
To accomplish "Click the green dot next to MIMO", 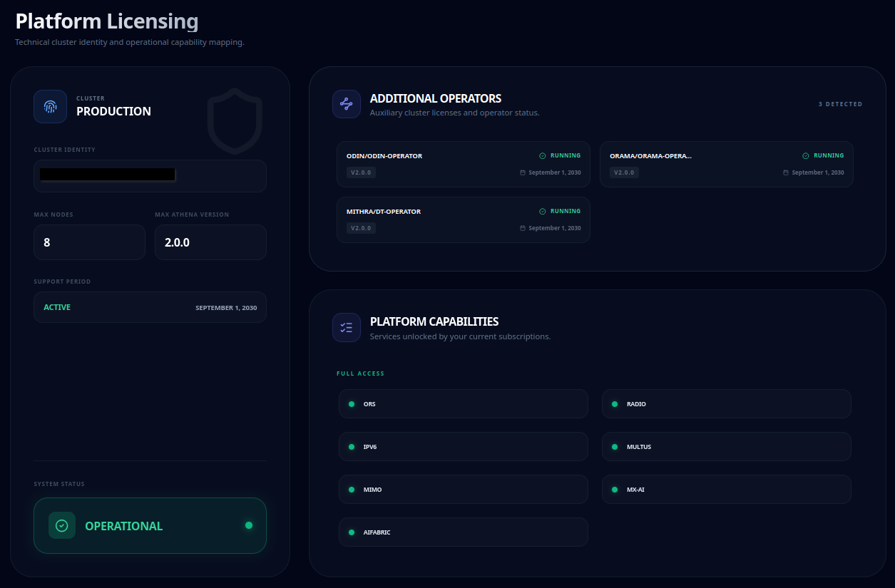I will click(x=352, y=490).
